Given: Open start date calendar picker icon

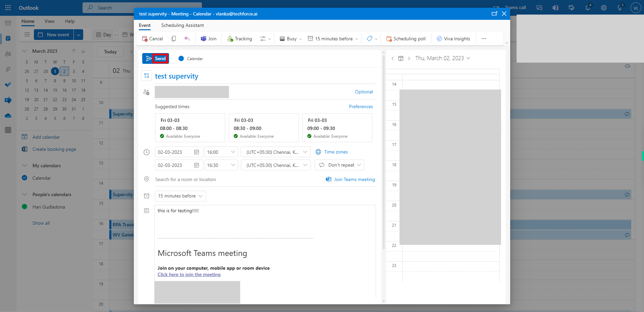Looking at the screenshot, I should click(x=197, y=152).
